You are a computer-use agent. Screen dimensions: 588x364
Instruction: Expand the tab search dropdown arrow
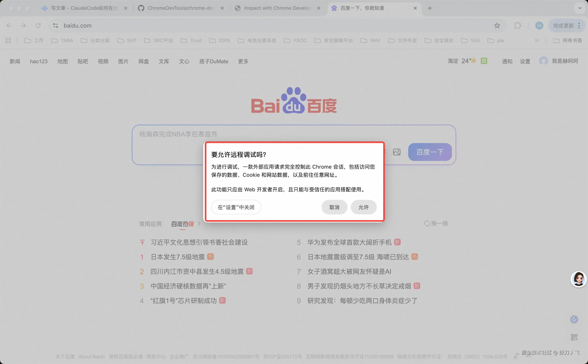(x=580, y=8)
